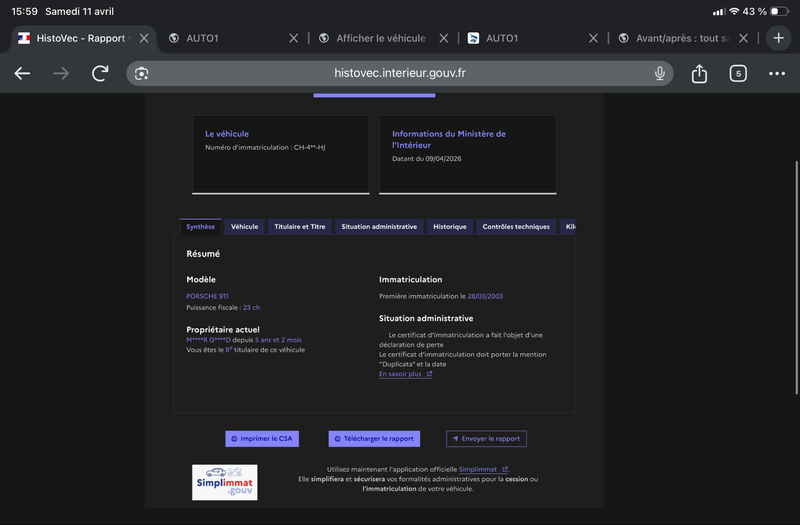Image resolution: width=800 pixels, height=525 pixels.
Task: Click Envoyer le rapport button
Action: click(486, 439)
